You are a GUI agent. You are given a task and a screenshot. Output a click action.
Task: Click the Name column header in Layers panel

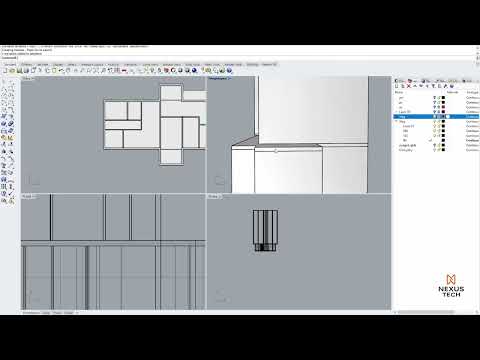pyautogui.click(x=399, y=92)
